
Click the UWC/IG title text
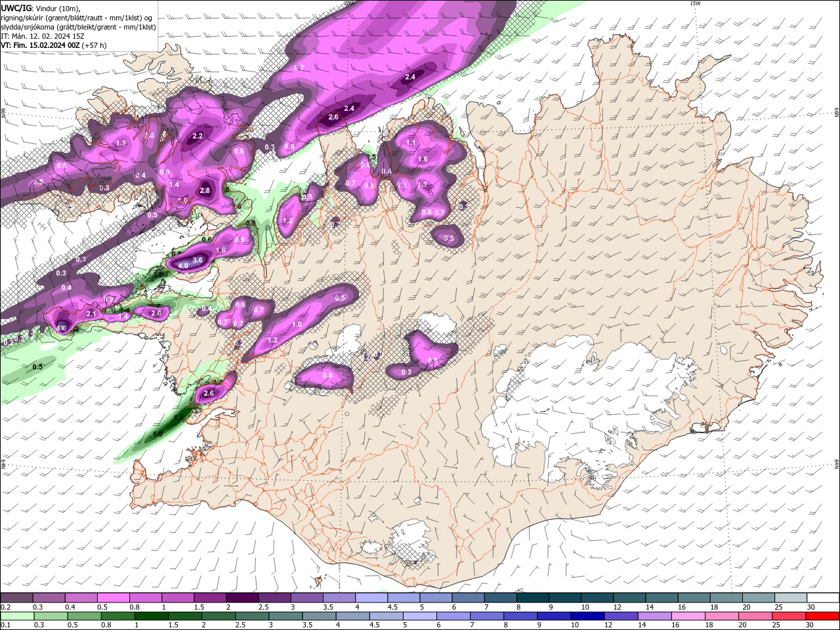point(16,8)
